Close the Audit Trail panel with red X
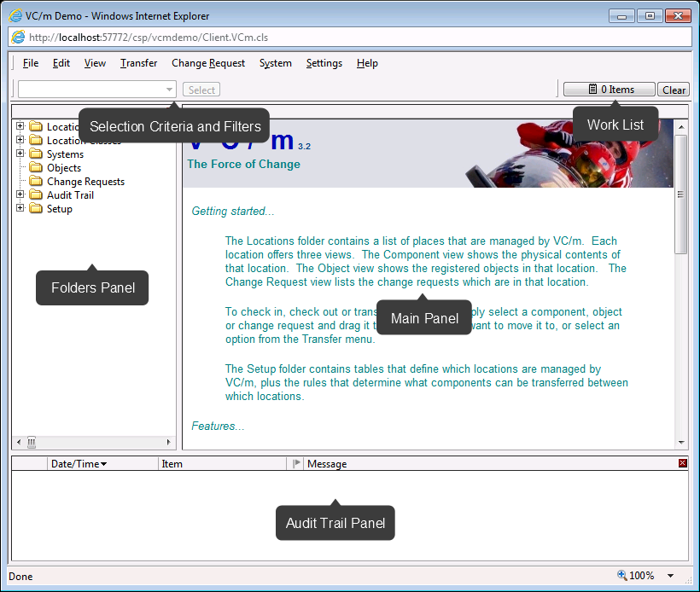The height and width of the screenshot is (592, 700). tap(682, 463)
